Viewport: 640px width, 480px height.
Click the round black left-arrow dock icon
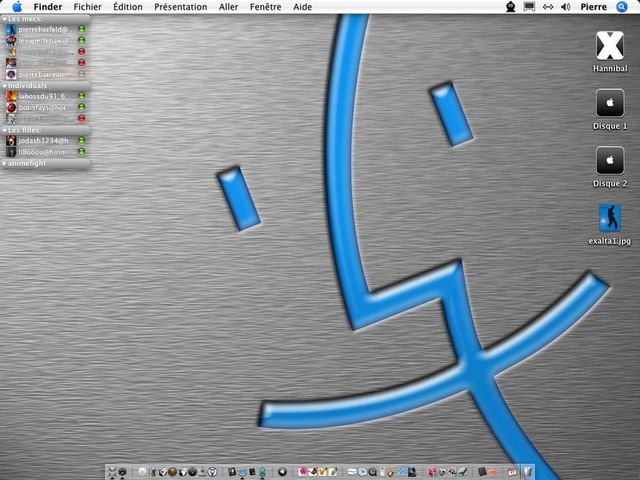[282, 472]
